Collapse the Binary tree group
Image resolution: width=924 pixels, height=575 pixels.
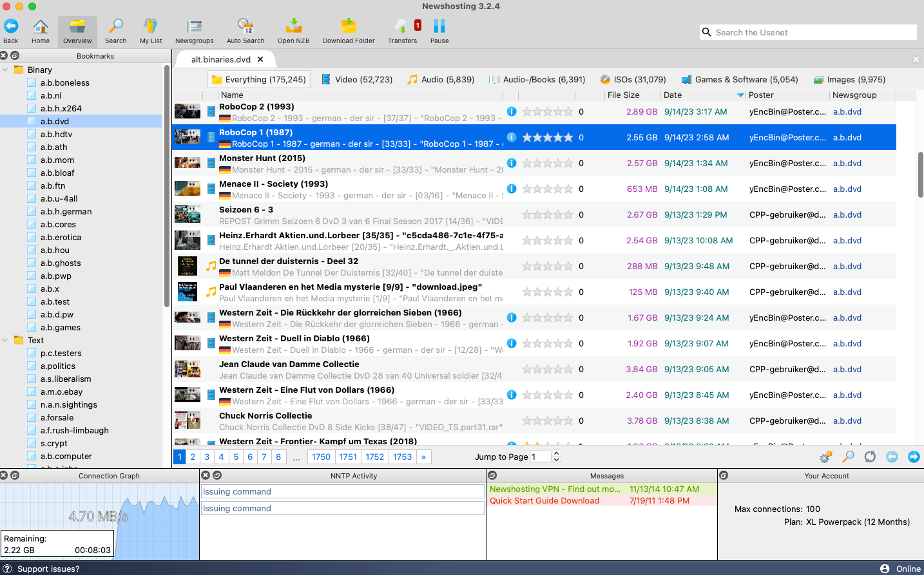click(5, 70)
